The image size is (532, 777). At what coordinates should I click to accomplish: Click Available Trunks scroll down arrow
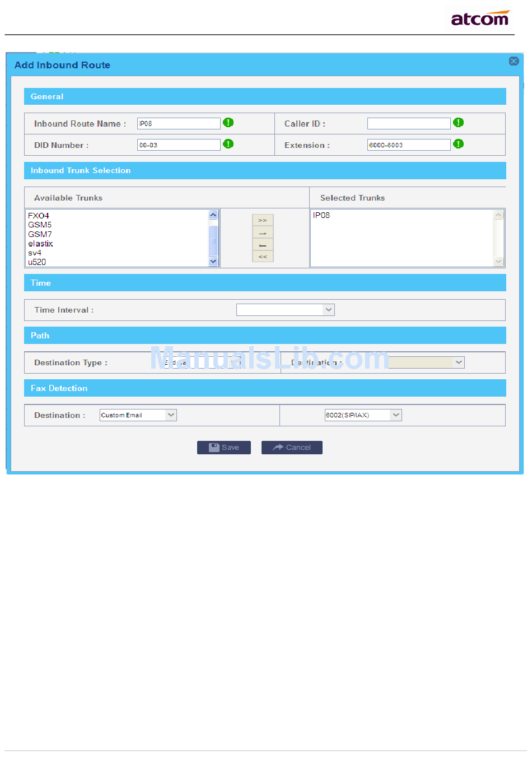coord(213,262)
